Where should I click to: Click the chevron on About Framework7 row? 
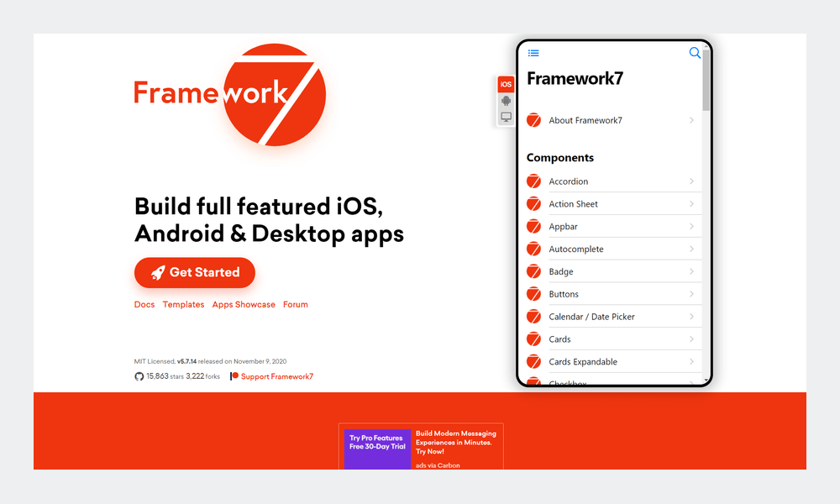click(691, 120)
